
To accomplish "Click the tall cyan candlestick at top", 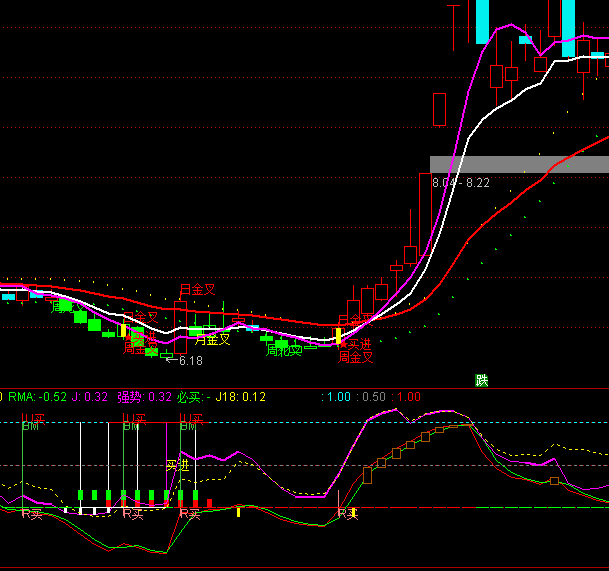I will (481, 21).
